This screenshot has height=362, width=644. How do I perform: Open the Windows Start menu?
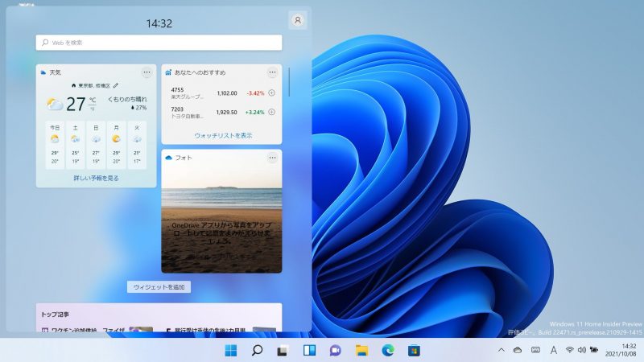(x=231, y=350)
